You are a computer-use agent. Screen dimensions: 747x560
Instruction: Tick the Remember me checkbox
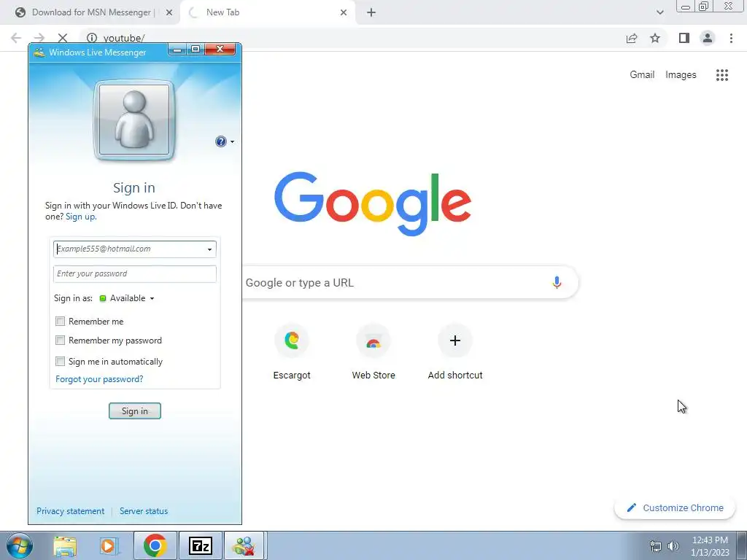pos(60,322)
